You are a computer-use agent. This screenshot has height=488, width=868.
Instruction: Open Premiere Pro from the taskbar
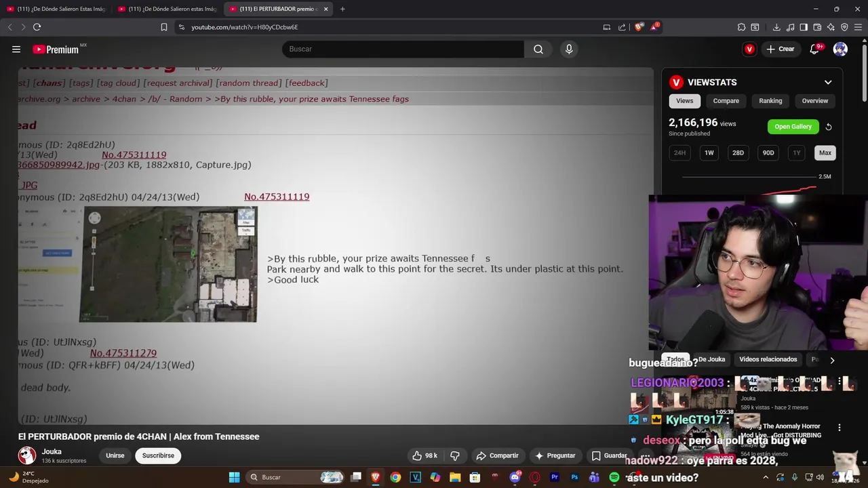point(555,477)
